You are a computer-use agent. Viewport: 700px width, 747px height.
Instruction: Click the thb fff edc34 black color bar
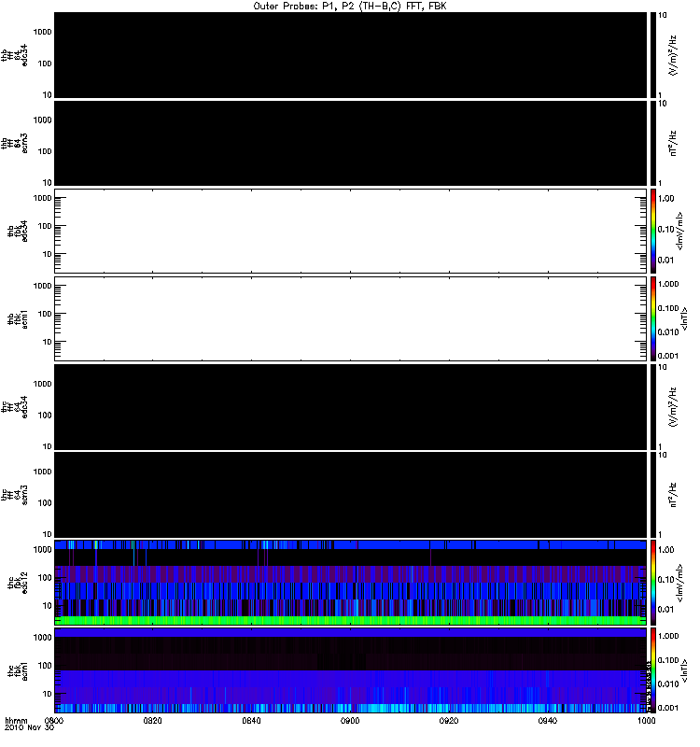[x=653, y=55]
